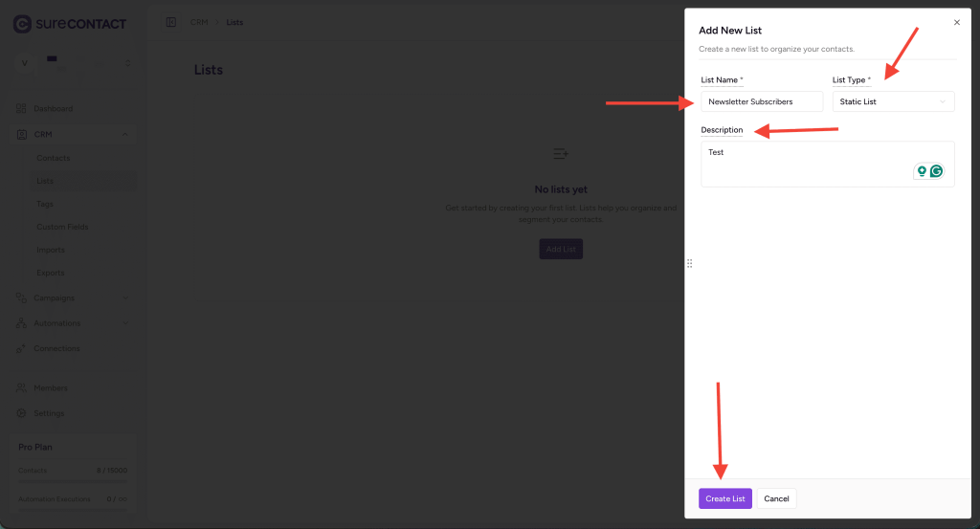
Task: Click the Settings gear icon
Action: coord(21,413)
